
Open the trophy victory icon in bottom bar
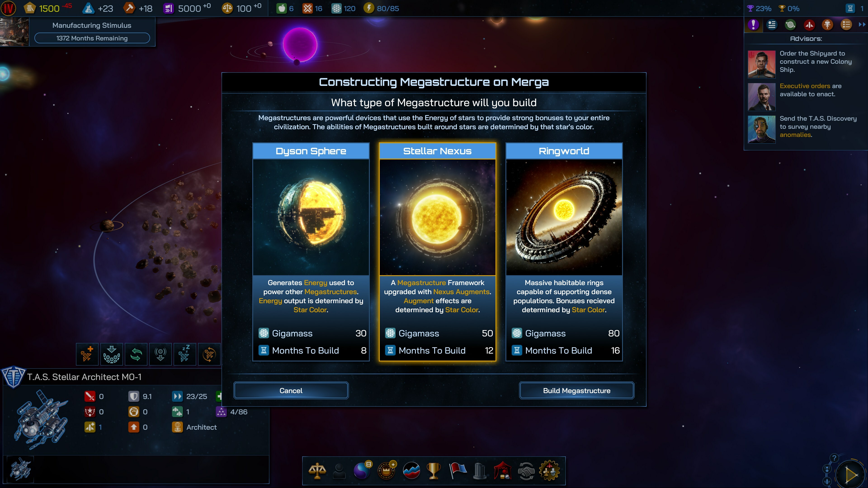(x=433, y=471)
